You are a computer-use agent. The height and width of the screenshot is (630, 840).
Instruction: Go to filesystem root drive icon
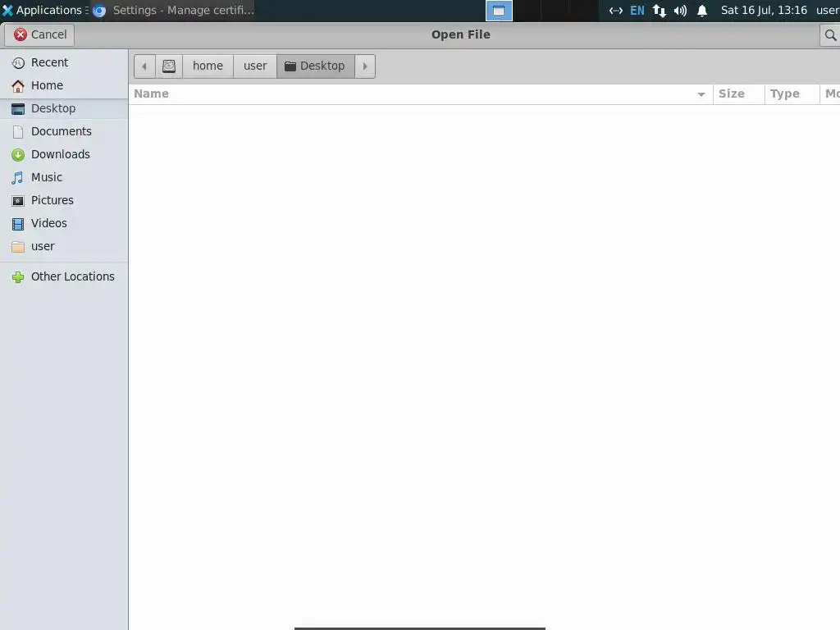coord(169,66)
